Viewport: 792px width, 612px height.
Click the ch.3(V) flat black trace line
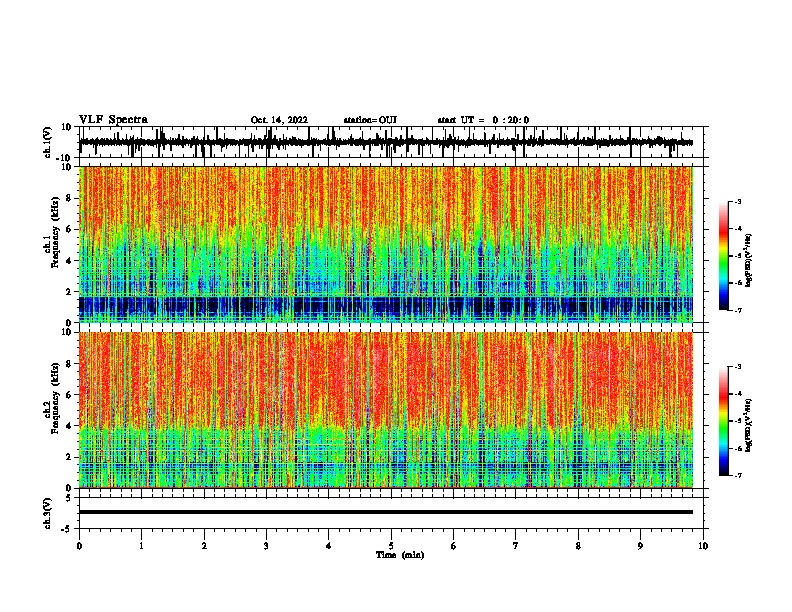(x=386, y=512)
